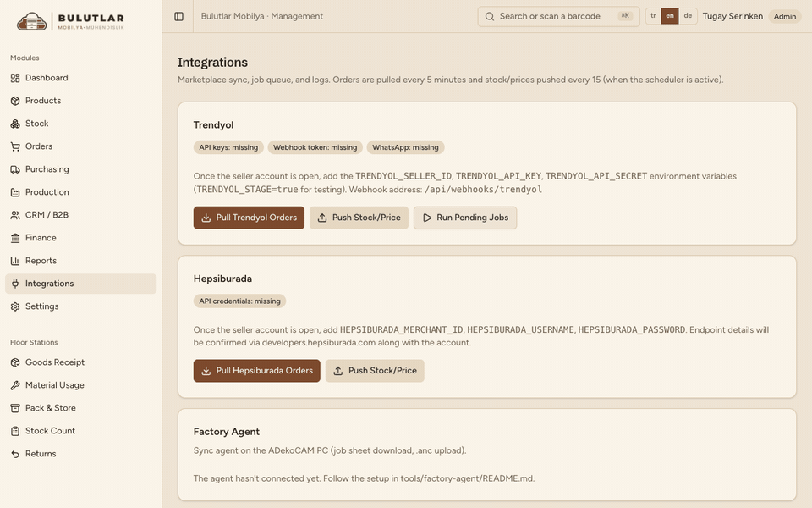This screenshot has height=508, width=812.
Task: Click upload icon on Trendyol Push Stock/Price
Action: [x=322, y=218]
